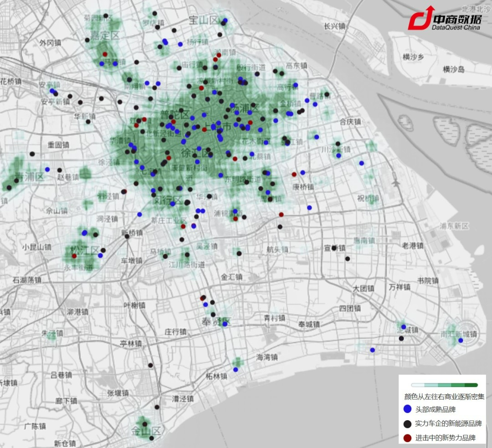Click the DataQuest China logo
Viewport: 492px width, 448px height.
pos(444,19)
